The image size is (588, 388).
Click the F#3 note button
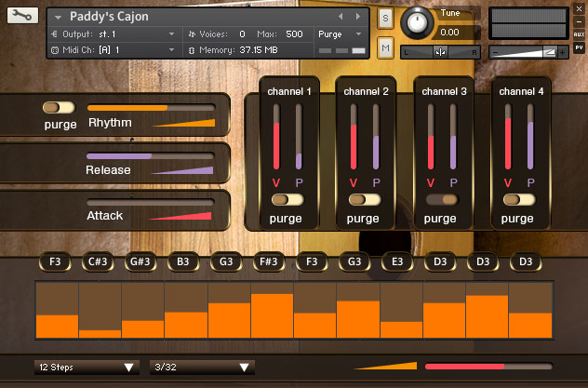click(269, 261)
